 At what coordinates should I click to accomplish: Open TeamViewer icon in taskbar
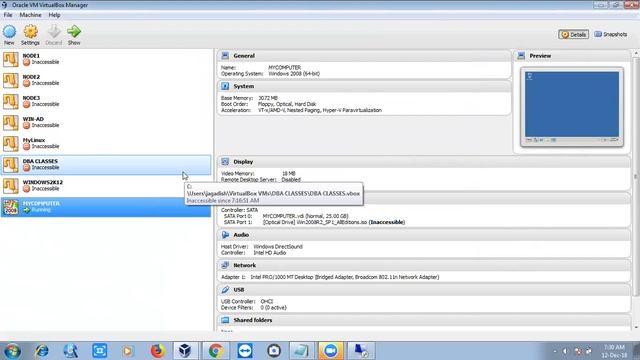click(x=244, y=351)
